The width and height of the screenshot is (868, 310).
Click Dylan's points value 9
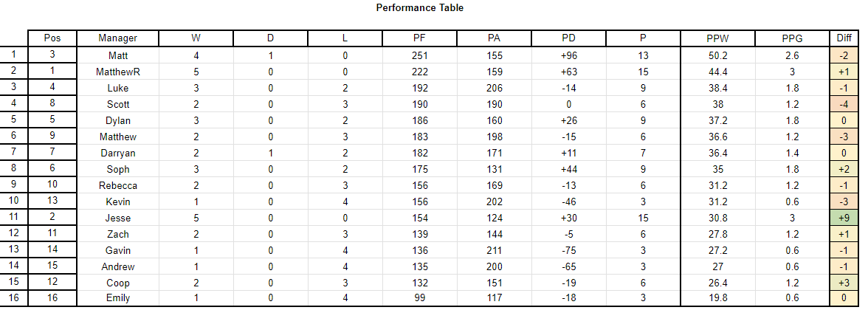pyautogui.click(x=643, y=121)
